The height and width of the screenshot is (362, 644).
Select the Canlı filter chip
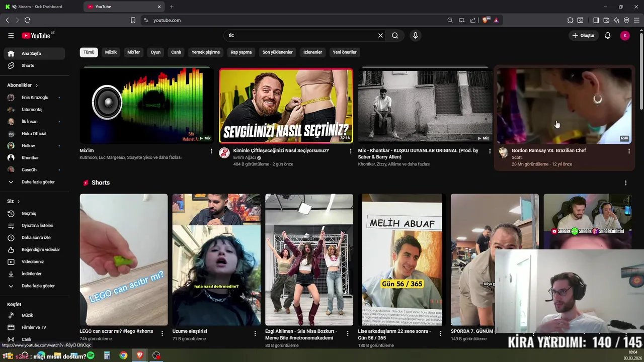pyautogui.click(x=176, y=52)
